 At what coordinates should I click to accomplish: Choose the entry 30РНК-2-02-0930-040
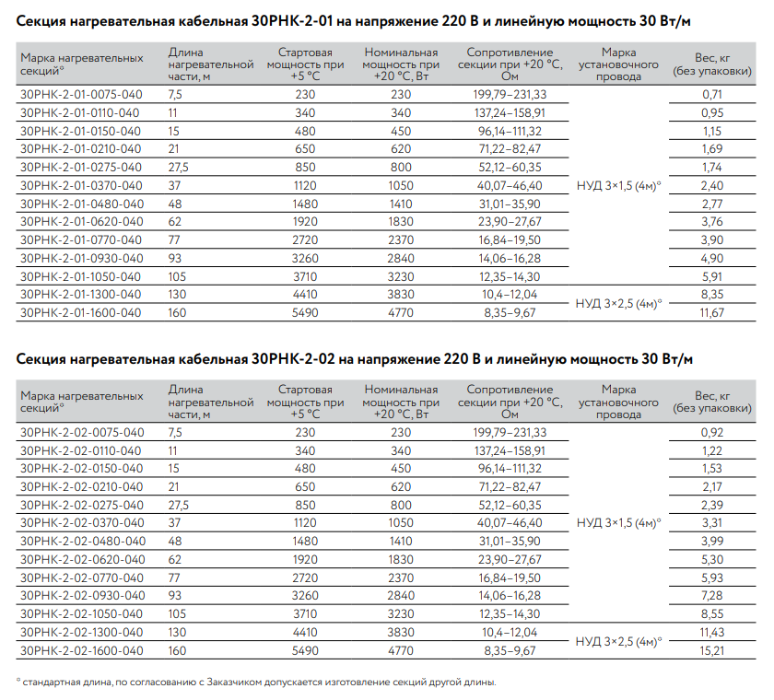(83, 596)
